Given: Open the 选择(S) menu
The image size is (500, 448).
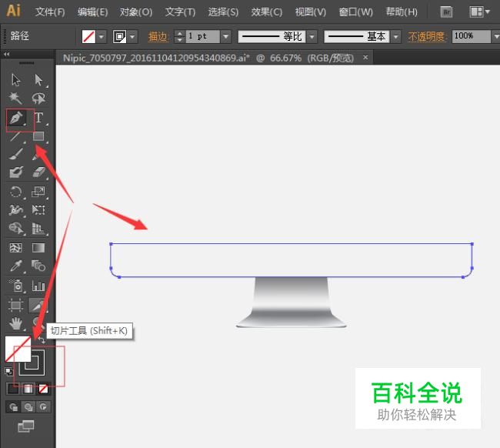Looking at the screenshot, I should point(223,12).
